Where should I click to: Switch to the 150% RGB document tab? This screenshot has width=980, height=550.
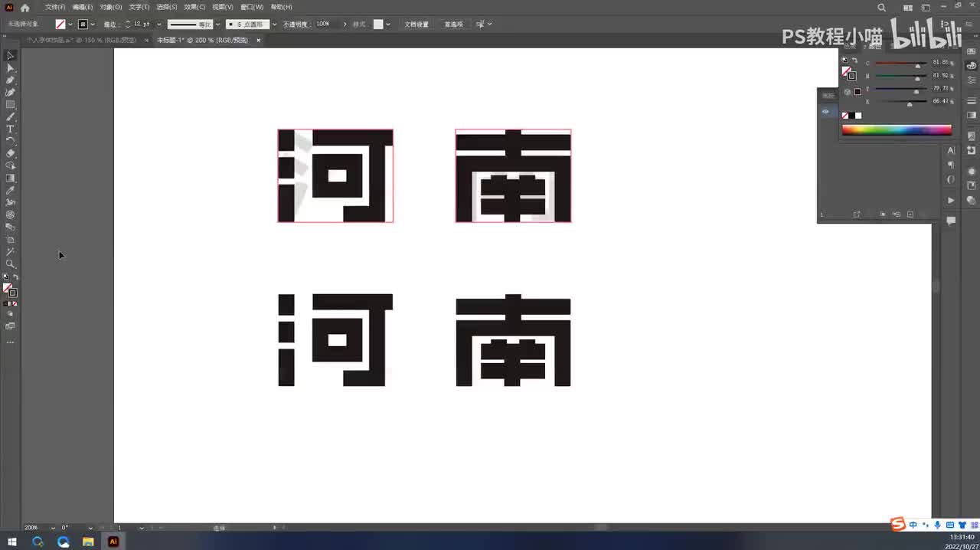click(x=80, y=40)
